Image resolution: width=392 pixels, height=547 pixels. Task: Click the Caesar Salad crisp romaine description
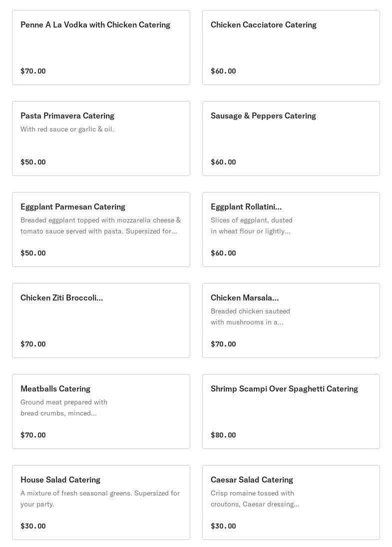[x=255, y=498]
